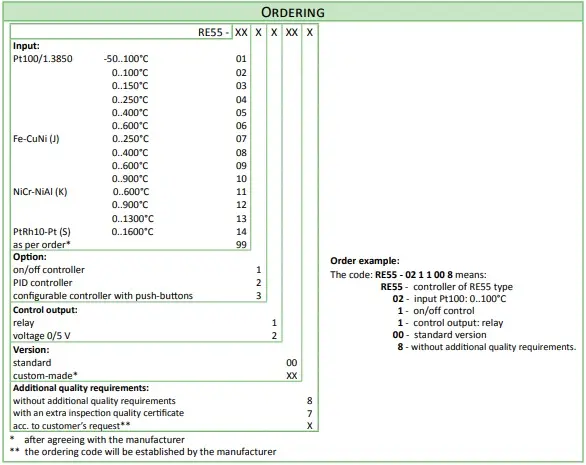Click 'the ordering code will be established' footnote
Screen dimensions: 586x465
pos(150,452)
